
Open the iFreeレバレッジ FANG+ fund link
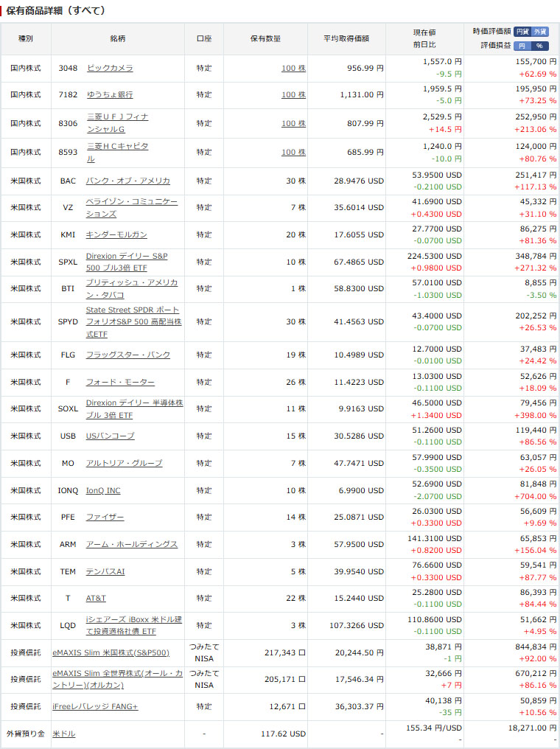95,707
